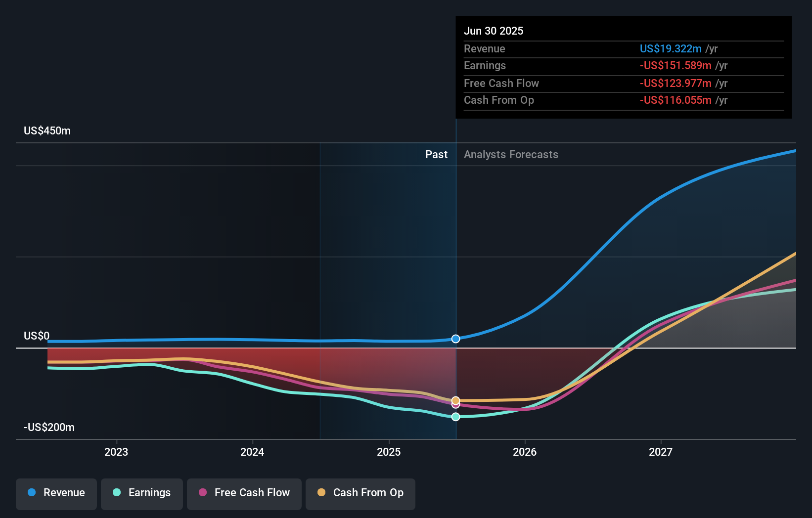Image resolution: width=812 pixels, height=518 pixels.
Task: Click the blue Revenue legend dot
Action: click(x=32, y=492)
